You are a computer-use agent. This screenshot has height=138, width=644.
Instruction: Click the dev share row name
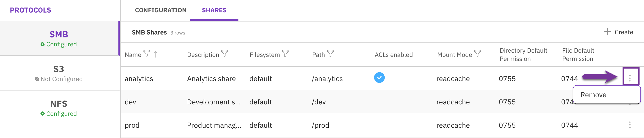coord(130,102)
